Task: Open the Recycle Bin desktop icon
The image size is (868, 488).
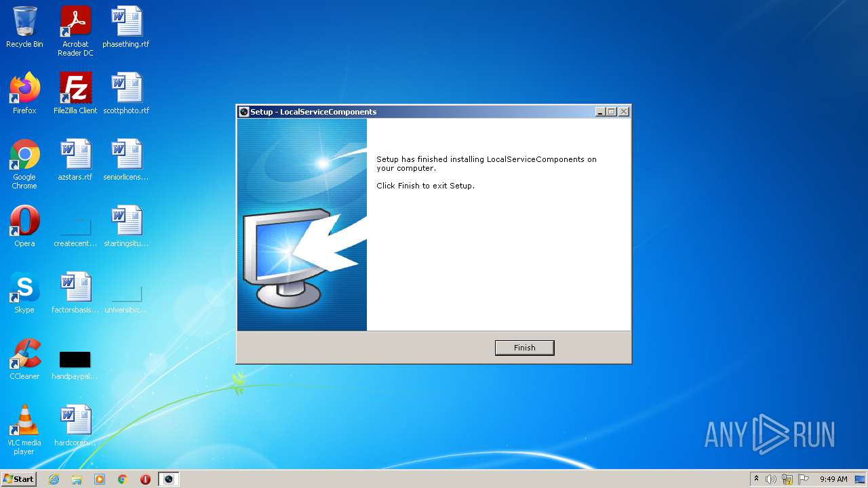Action: click(24, 27)
